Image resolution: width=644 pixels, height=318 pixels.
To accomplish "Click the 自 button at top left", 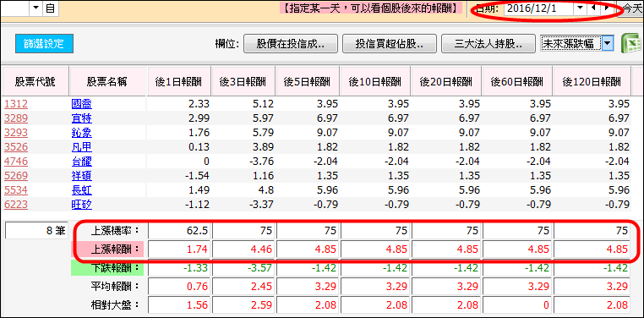I will pos(50,8).
